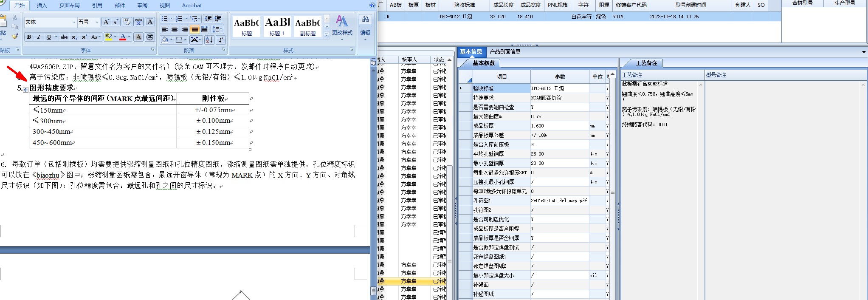The height and width of the screenshot is (300, 868).
Task: Open font color dropdown arrow
Action: (129, 37)
